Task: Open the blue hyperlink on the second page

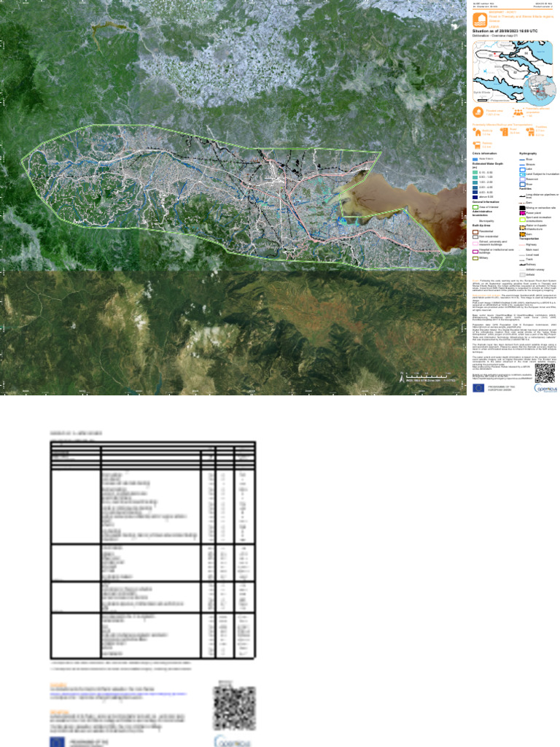Action: [x=119, y=694]
